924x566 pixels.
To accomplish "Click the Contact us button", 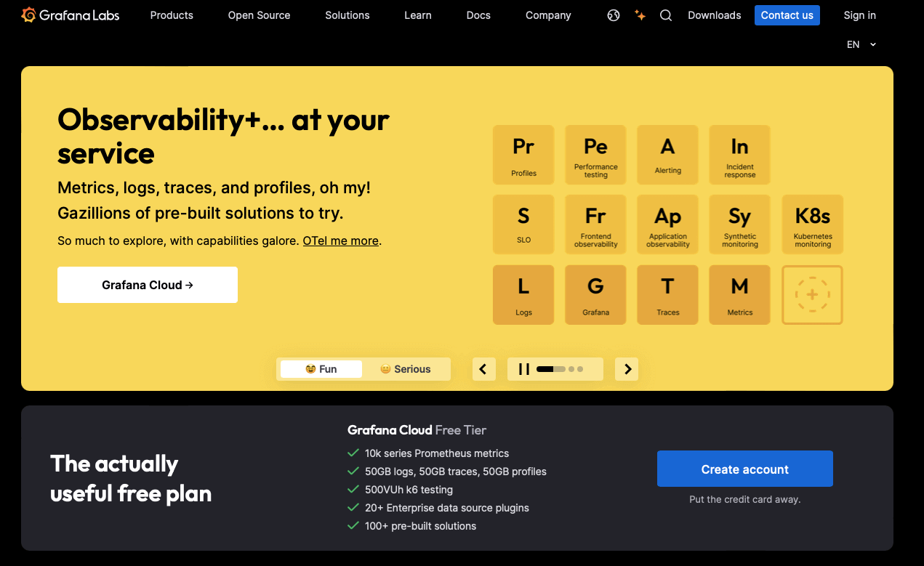I will (787, 15).
